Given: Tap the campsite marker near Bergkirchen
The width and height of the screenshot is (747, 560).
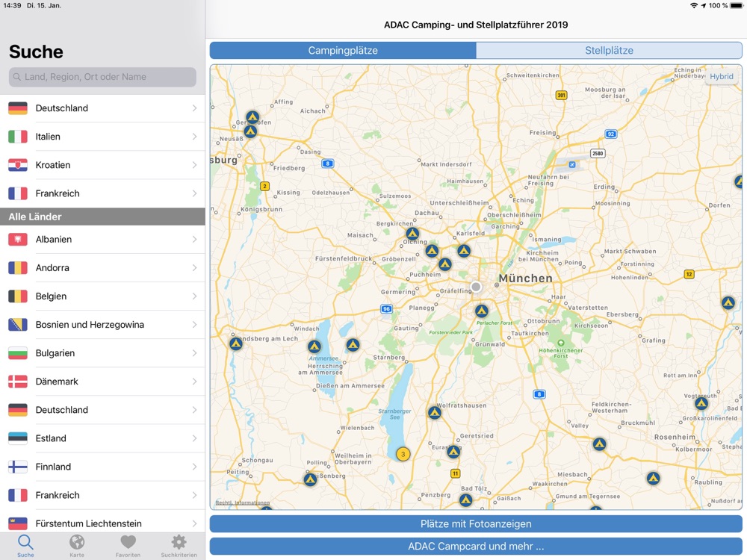Looking at the screenshot, I should point(412,233).
